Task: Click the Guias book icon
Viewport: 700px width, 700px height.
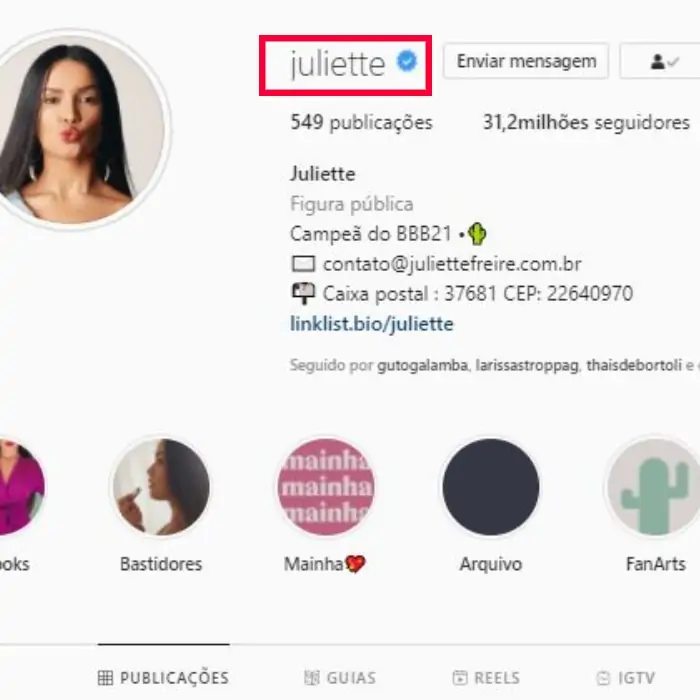Action: [312, 678]
